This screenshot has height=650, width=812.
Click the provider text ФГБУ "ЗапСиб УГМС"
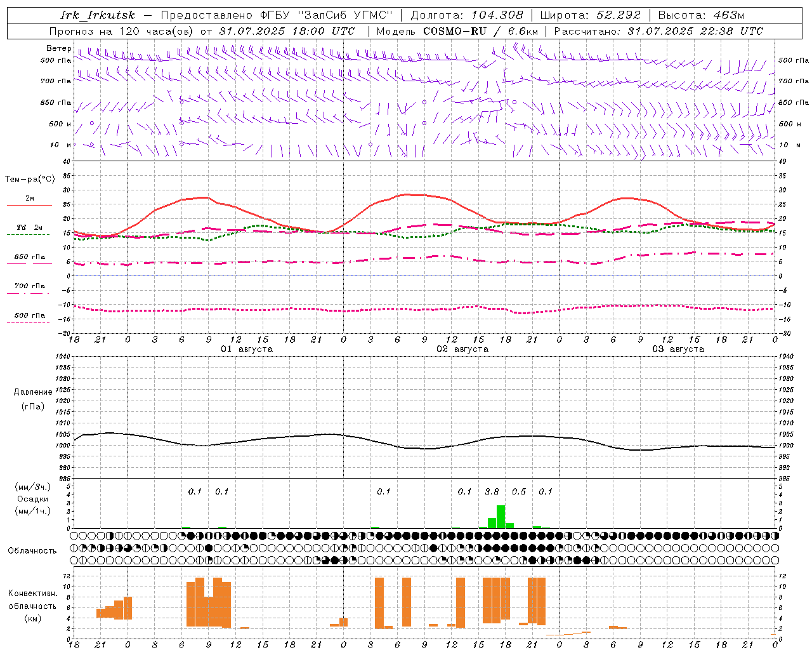(x=326, y=15)
